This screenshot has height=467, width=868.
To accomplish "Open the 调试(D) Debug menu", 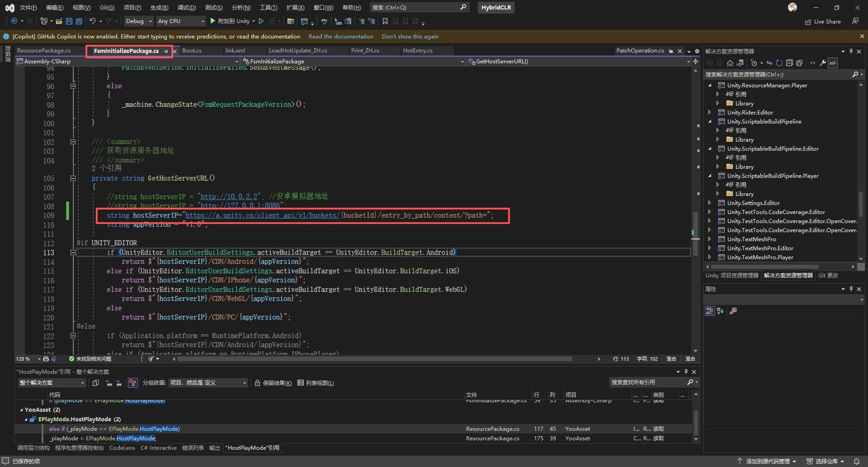I will click(187, 8).
